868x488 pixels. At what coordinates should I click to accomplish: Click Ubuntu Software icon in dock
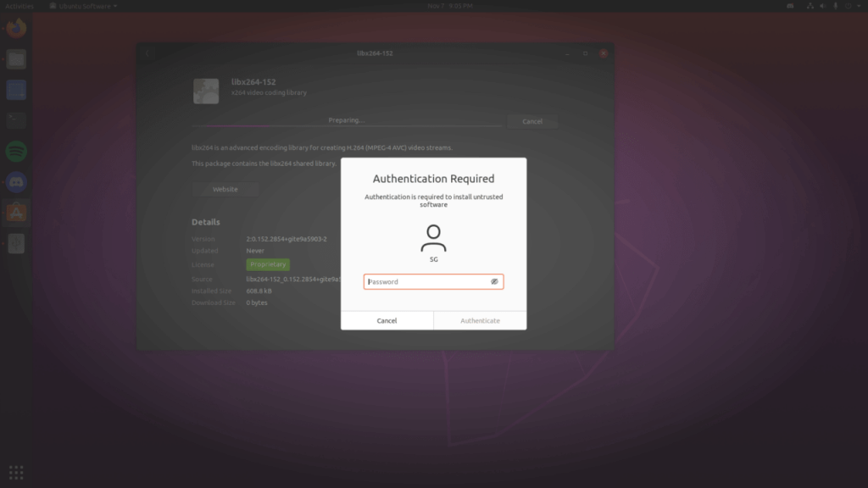click(x=16, y=213)
